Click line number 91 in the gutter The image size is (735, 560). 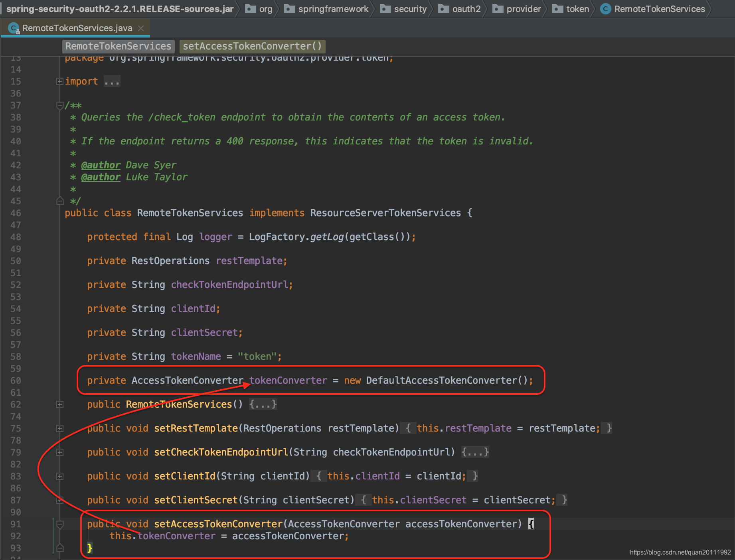click(16, 524)
